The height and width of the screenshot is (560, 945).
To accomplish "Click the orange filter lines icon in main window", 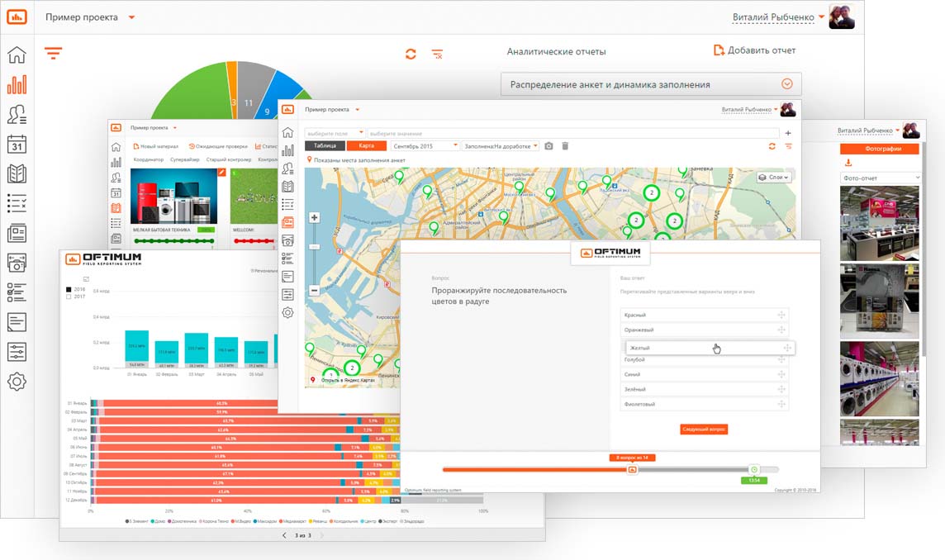I will pos(53,53).
